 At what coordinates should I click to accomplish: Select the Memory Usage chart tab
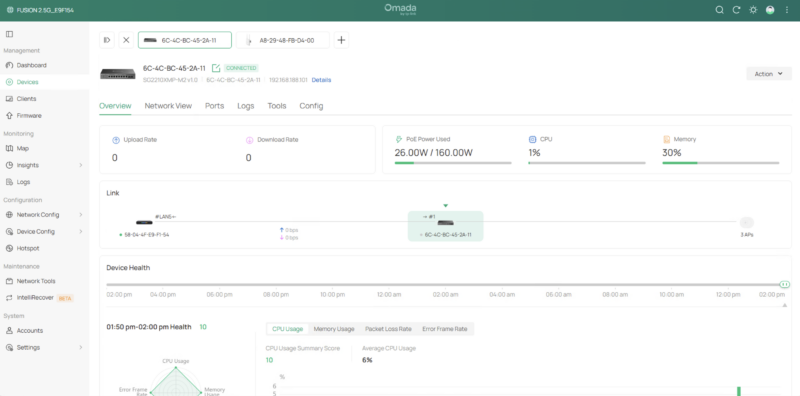[x=334, y=329]
